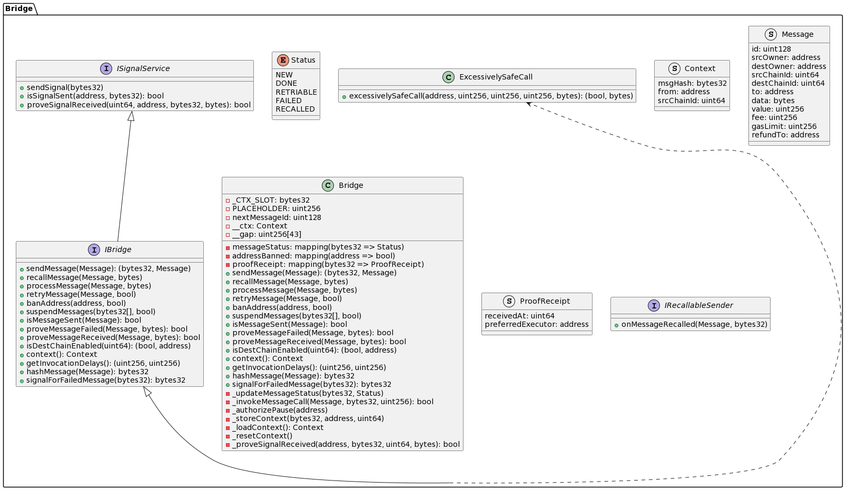Image resolution: width=868 pixels, height=490 pixels.
Task: Click red marker beside messageStatus mapping
Action: pos(228,247)
